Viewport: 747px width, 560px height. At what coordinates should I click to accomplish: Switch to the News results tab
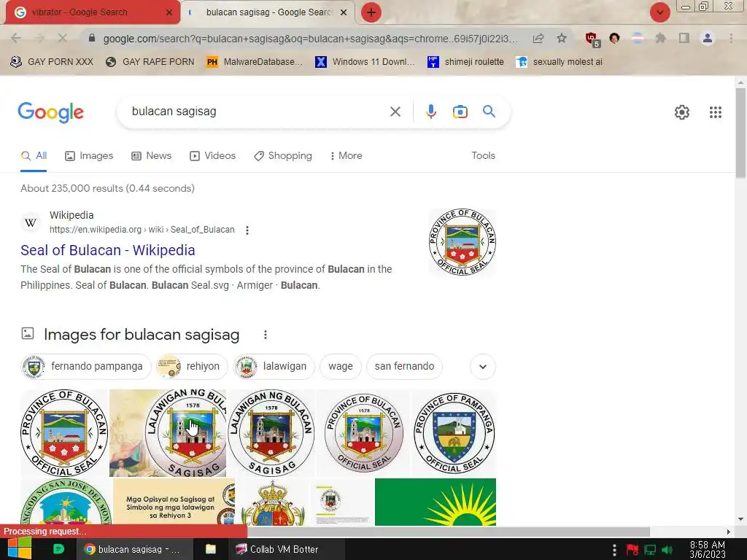[152, 156]
